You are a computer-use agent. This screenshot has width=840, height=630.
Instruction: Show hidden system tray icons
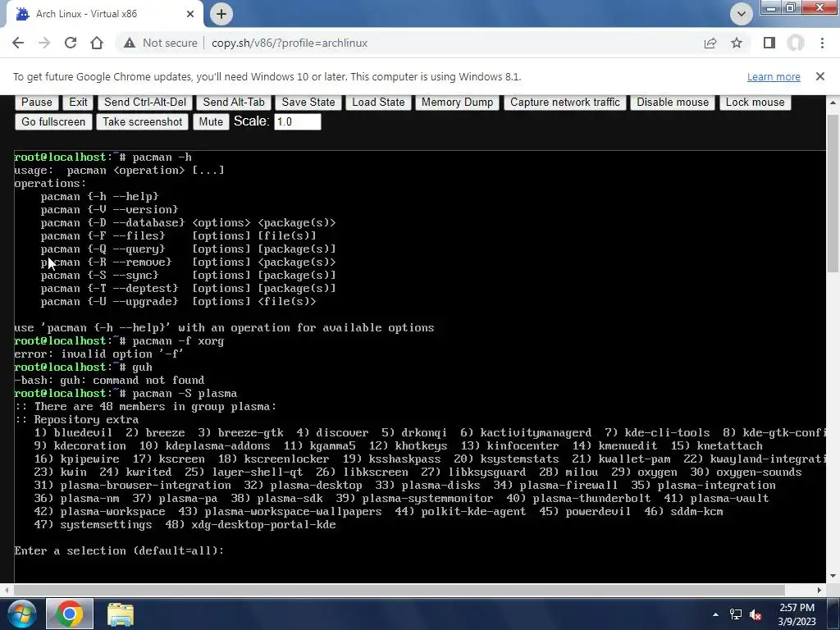click(x=715, y=614)
